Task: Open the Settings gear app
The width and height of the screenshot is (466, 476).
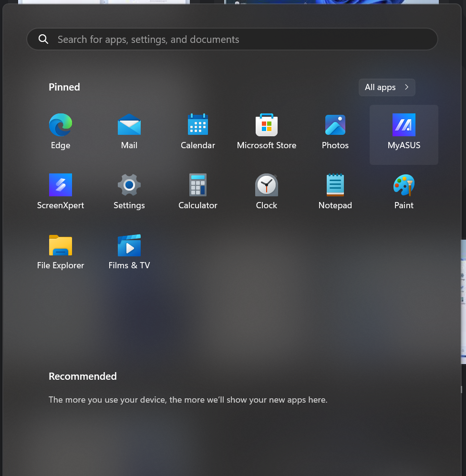Action: 129,192
